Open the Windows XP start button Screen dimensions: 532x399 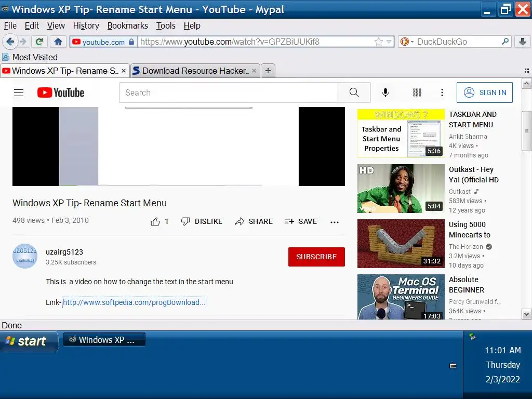29,341
